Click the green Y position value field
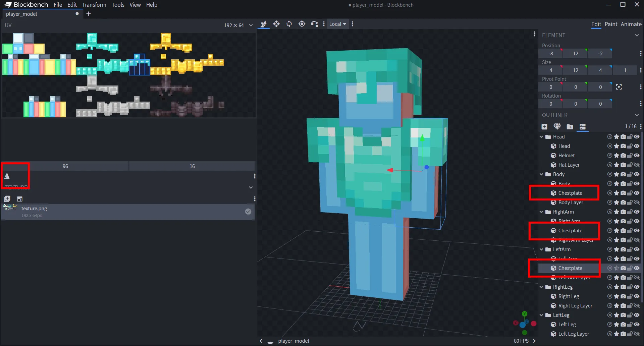This screenshot has height=346, width=644. (575, 53)
